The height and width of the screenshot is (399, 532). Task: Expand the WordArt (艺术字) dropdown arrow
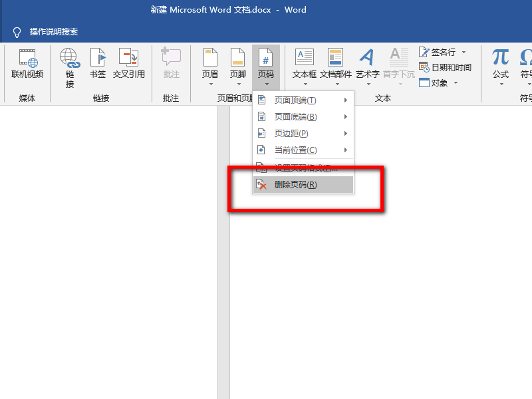pyautogui.click(x=368, y=84)
